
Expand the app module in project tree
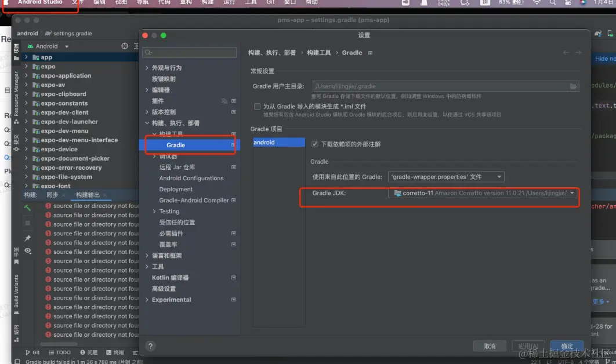26,57
